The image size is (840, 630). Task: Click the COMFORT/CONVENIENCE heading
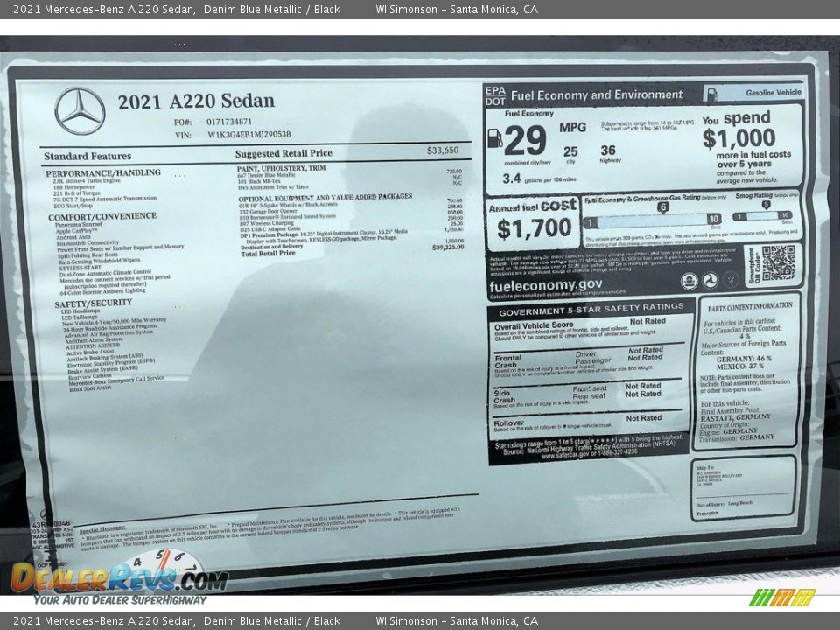click(102, 216)
